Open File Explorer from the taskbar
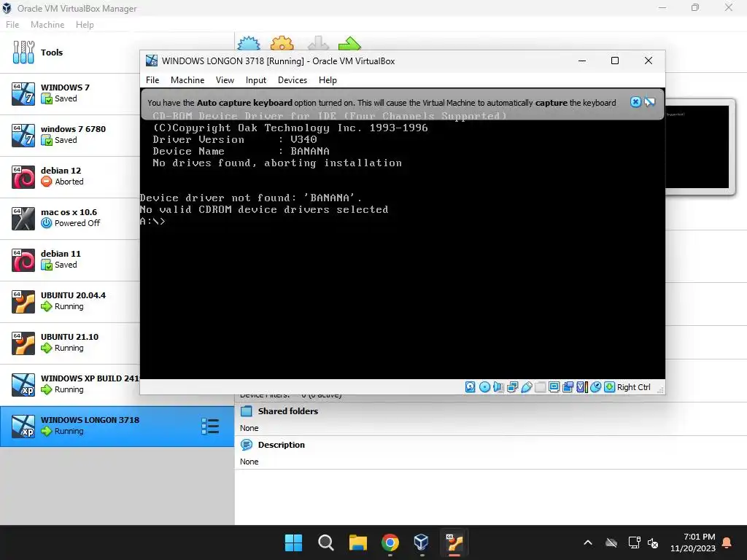 [357, 542]
